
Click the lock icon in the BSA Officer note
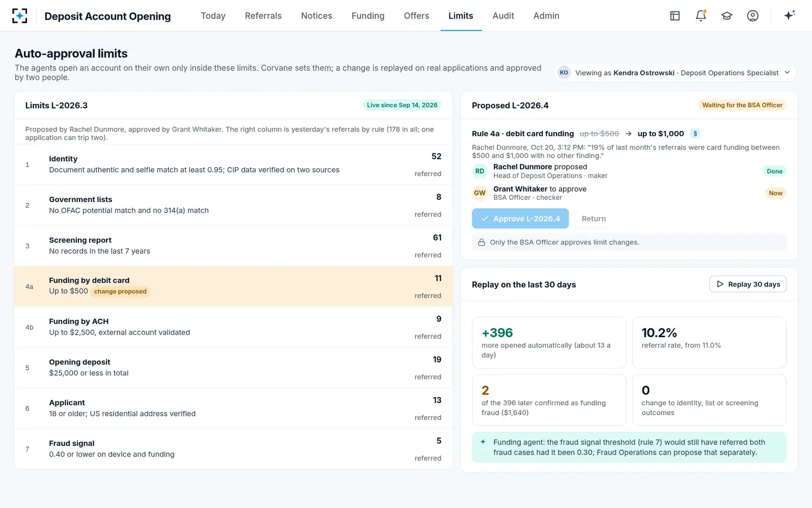click(x=482, y=242)
